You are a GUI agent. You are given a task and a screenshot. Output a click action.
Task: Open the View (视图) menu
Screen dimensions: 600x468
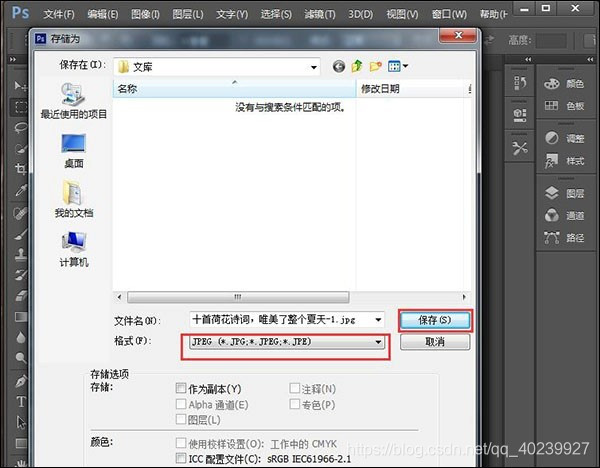pos(402,15)
